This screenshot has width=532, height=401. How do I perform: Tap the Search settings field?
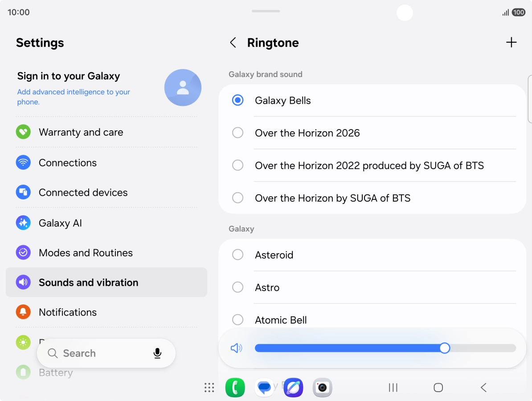pos(106,353)
